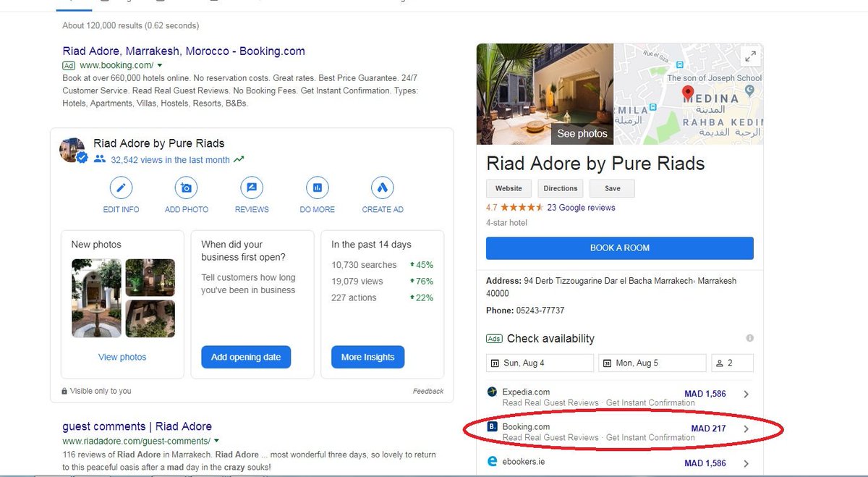The height and width of the screenshot is (477, 868).
Task: Click the check-out calendar icon
Action: pos(606,363)
